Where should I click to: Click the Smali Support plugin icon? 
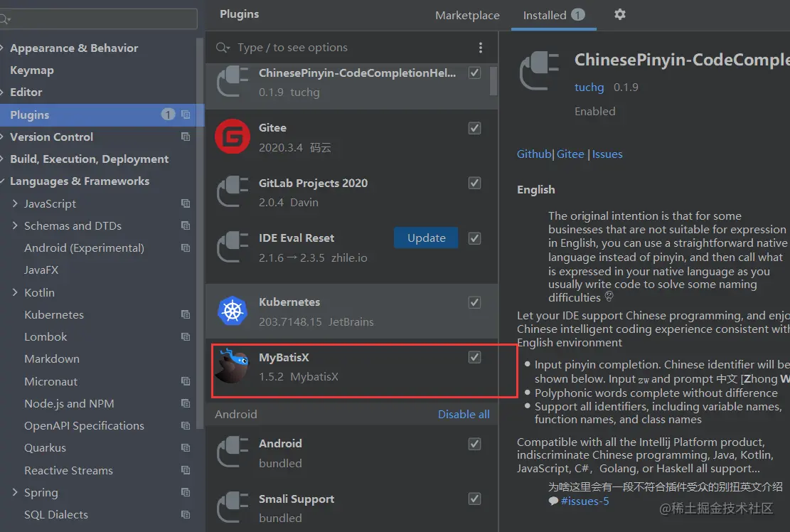pyautogui.click(x=233, y=507)
